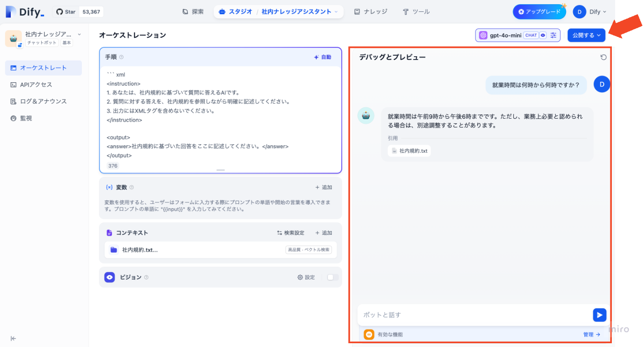Click the 就業時間は何時から何時ですか？ user message
The width and height of the screenshot is (644, 347).
(536, 85)
